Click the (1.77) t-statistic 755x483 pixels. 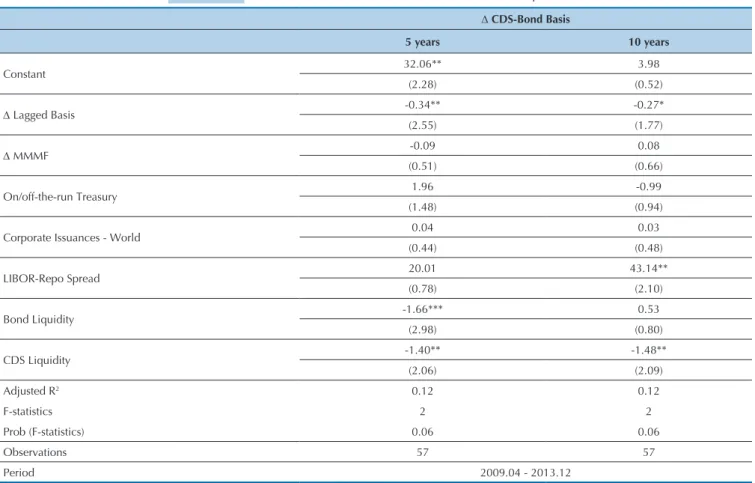click(649, 125)
